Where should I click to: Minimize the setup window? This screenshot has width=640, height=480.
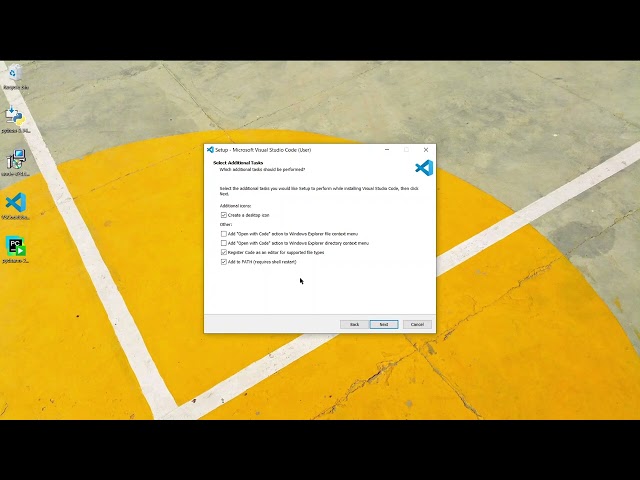pos(387,150)
